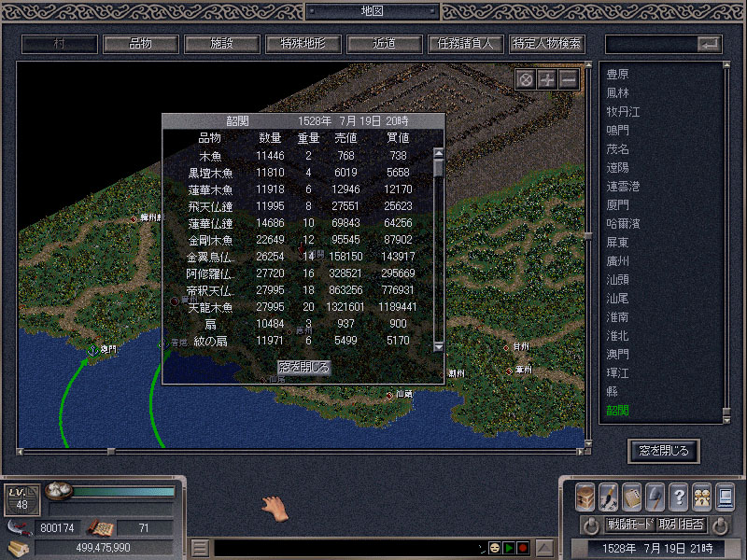The image size is (747, 560).
Task: Close the 韶関 price popup
Action: coord(303,367)
